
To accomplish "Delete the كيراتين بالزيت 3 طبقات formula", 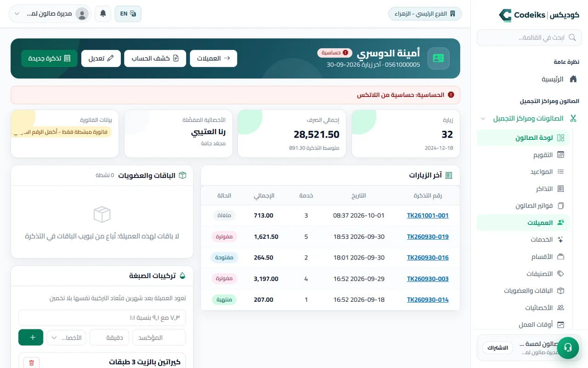I will pyautogui.click(x=31, y=363).
